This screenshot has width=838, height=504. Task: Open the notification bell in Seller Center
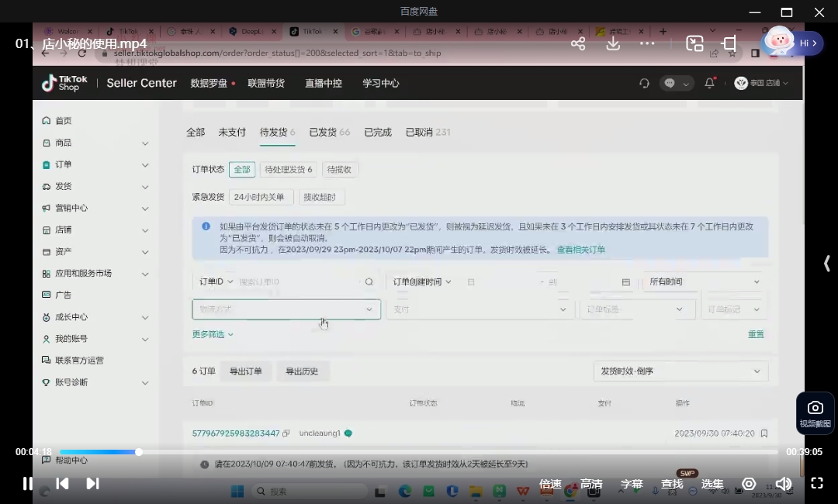click(x=710, y=83)
